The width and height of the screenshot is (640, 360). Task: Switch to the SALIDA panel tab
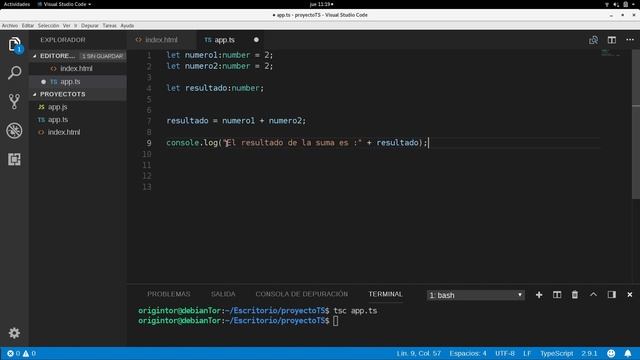point(223,294)
